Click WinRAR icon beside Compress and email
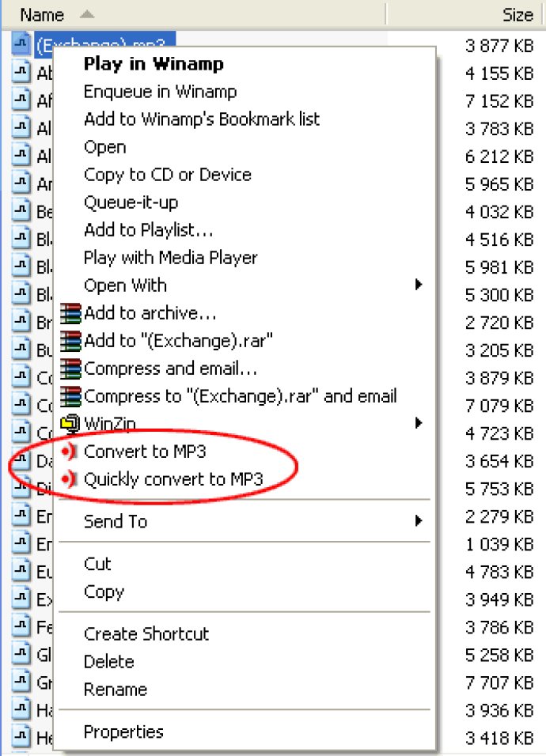Image resolution: width=546 pixels, height=756 pixels. 70,369
